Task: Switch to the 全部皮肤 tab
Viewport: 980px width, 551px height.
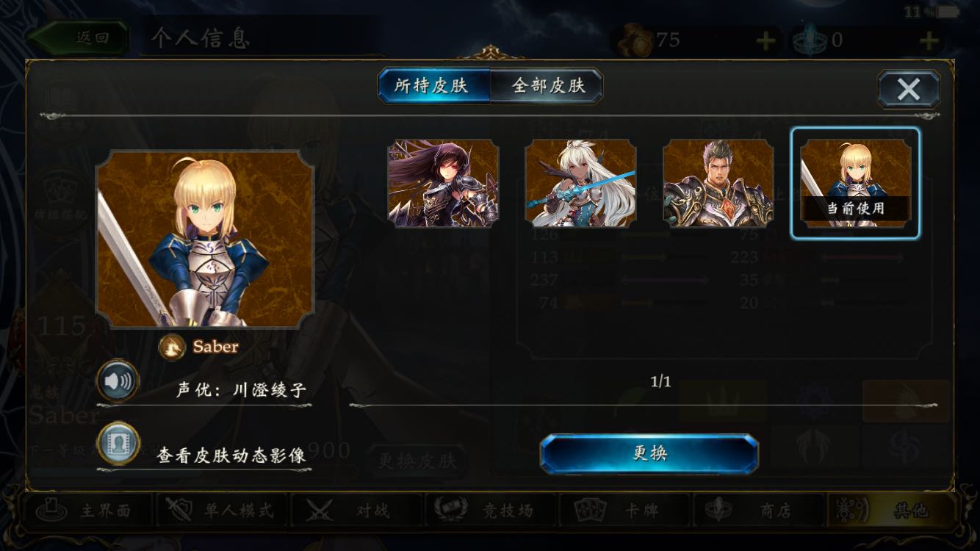Action: pyautogui.click(x=547, y=86)
